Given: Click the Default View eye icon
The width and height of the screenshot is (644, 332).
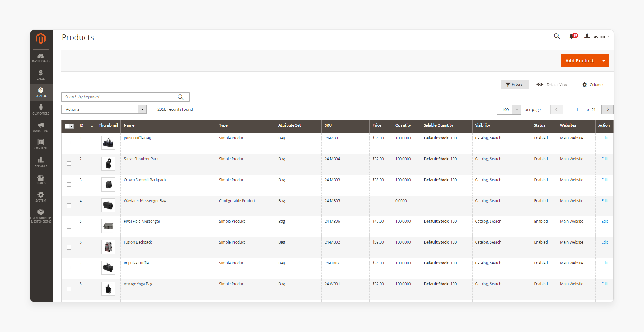Looking at the screenshot, I should click(x=540, y=85).
